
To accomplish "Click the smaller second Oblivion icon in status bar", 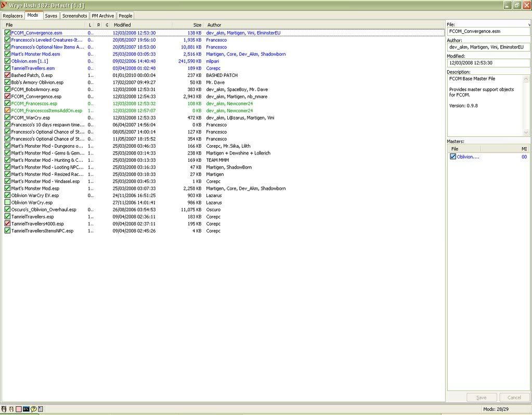I will pos(11,409).
